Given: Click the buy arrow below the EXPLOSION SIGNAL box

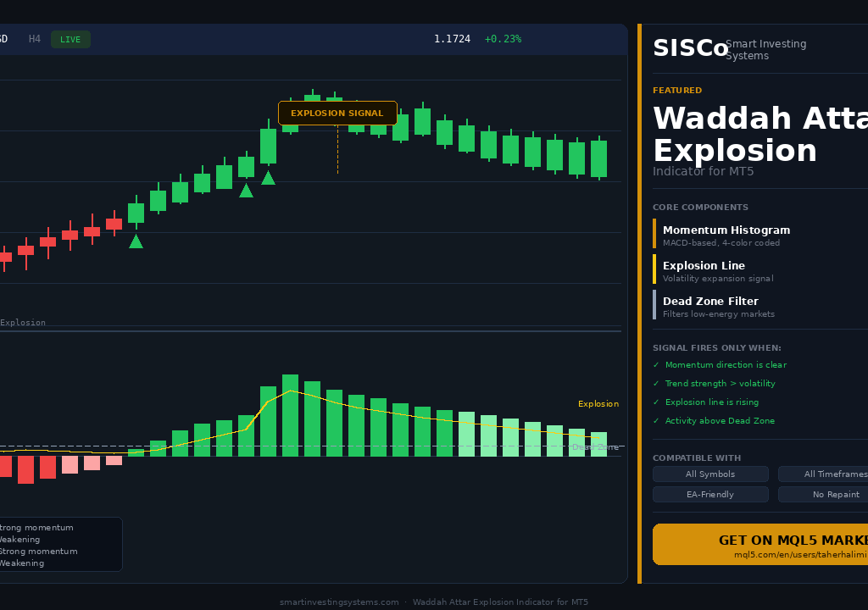Looking at the screenshot, I should (x=268, y=178).
